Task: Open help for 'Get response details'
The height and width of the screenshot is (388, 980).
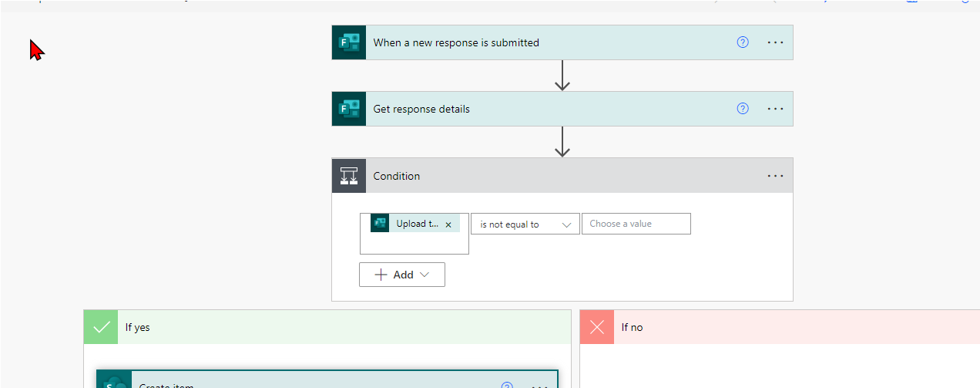Action: click(743, 109)
